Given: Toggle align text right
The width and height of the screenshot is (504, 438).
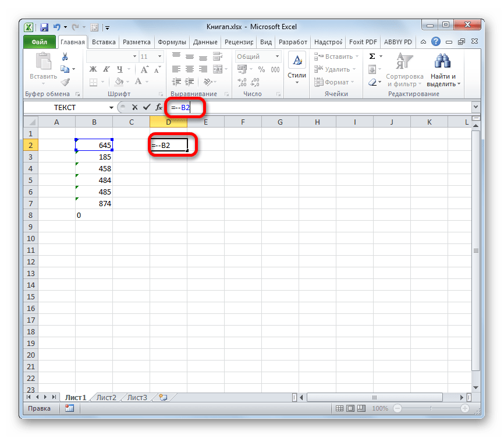Looking at the screenshot, I should [203, 69].
